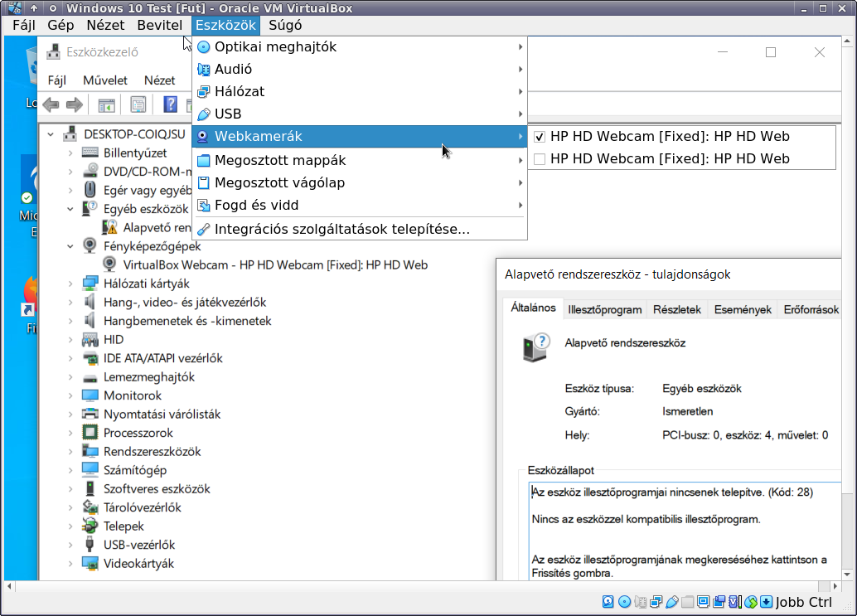Image resolution: width=857 pixels, height=616 pixels.
Task: Click the Properties toolbar icon in Eszközkezelő
Action: point(138,104)
